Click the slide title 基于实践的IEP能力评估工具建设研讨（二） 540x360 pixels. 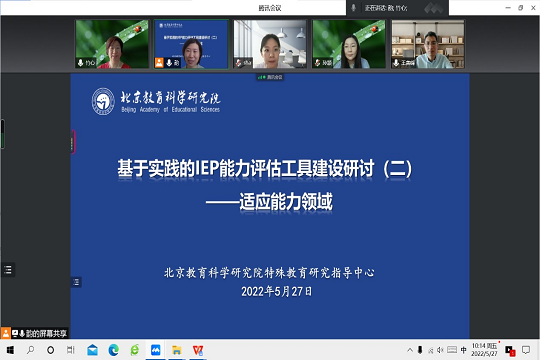(264, 168)
